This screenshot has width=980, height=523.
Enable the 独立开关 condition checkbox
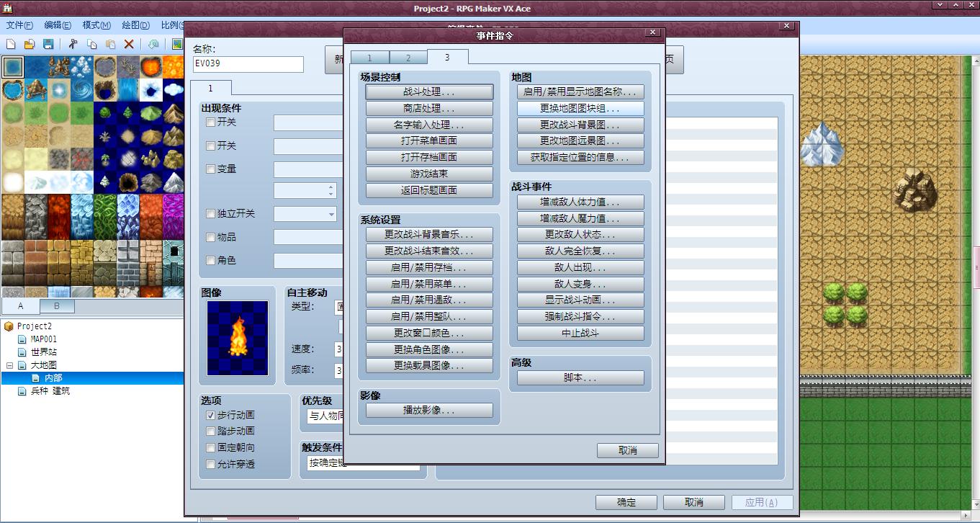pyautogui.click(x=210, y=214)
